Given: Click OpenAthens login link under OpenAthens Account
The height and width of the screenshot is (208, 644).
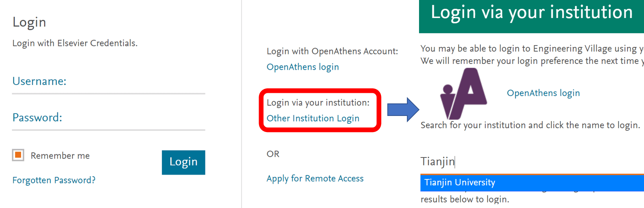Looking at the screenshot, I should point(302,67).
